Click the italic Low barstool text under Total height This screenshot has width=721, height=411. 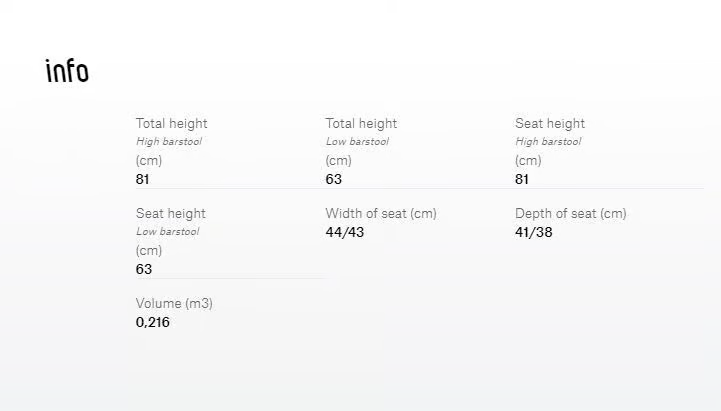point(357,142)
